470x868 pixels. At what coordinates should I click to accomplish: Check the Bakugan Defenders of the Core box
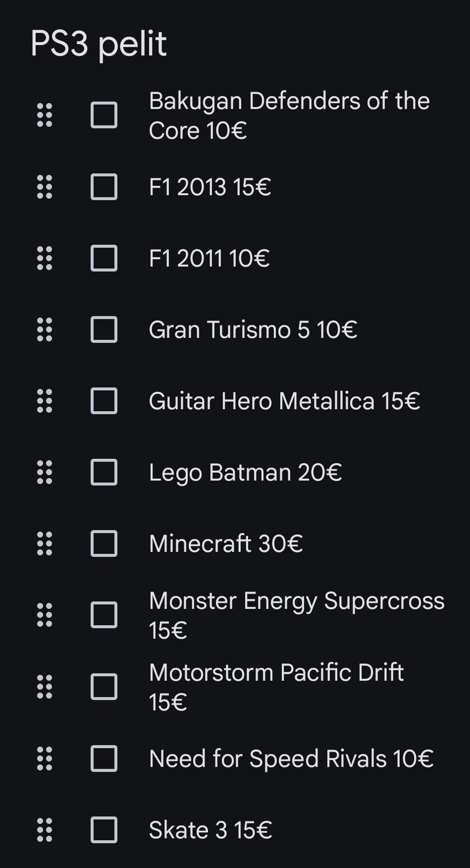104,115
